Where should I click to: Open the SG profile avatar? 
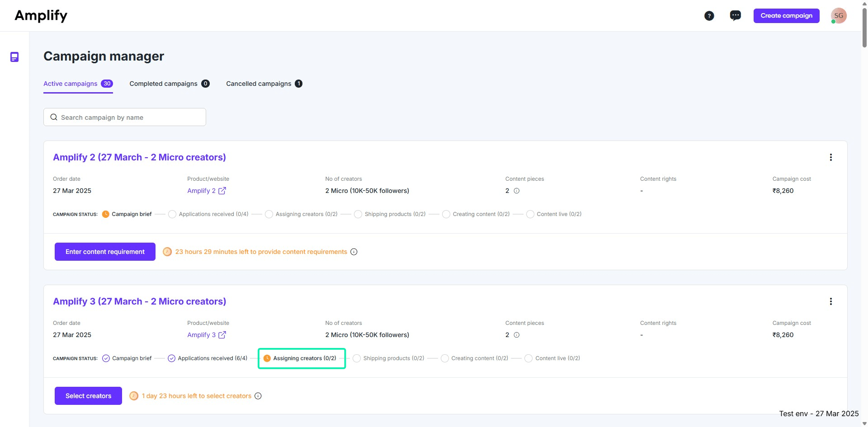pyautogui.click(x=839, y=15)
